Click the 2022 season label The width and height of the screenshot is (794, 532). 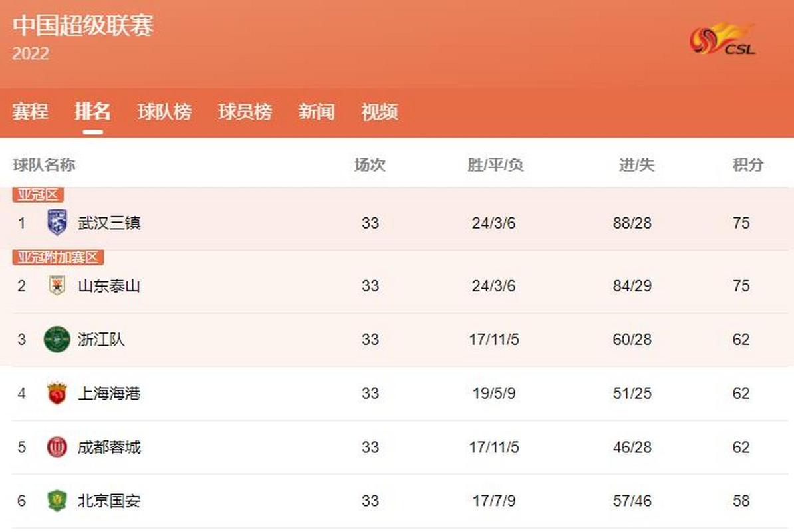(31, 54)
